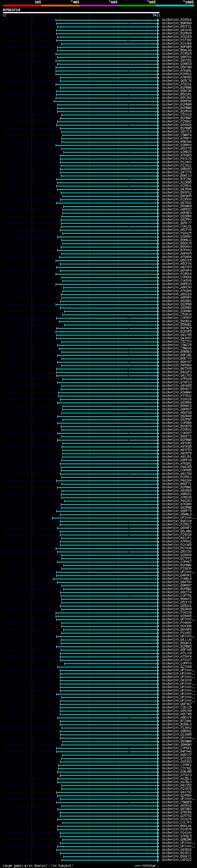Viewport: 197px width, 868px height.
Task: Click the query end position 542
Action: (155, 15)
